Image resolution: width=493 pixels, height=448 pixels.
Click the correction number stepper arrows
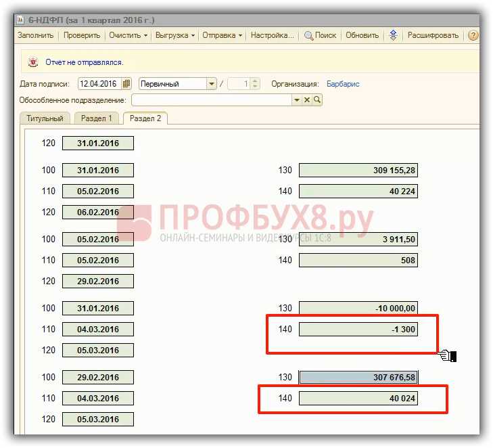[x=255, y=84]
